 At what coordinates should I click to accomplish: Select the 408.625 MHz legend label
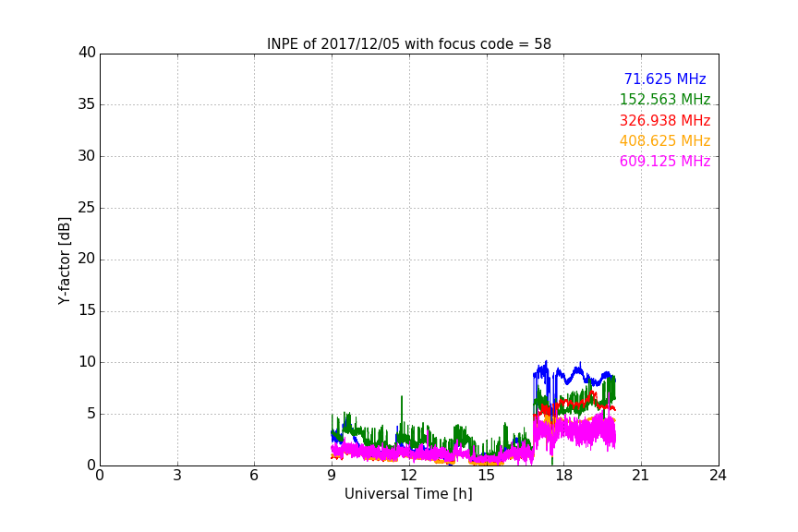pyautogui.click(x=665, y=140)
